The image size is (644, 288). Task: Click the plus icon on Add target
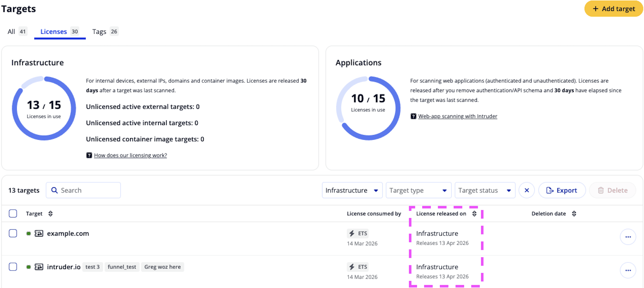pos(595,9)
